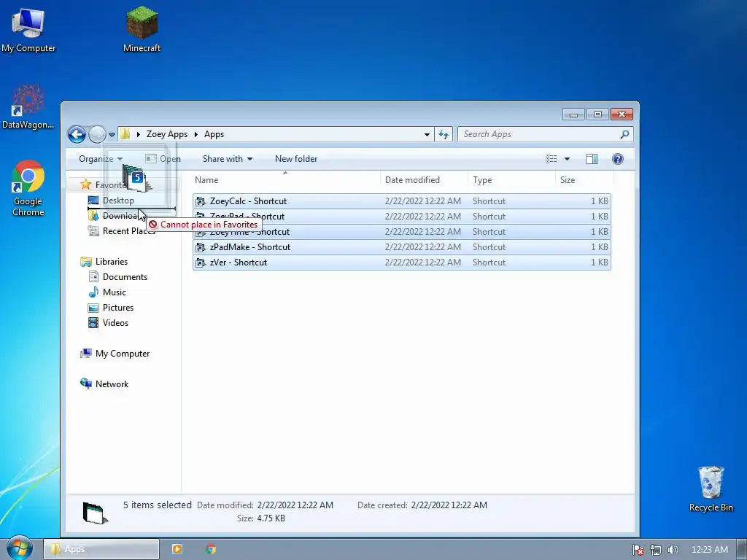Screen dimensions: 747x560
Task: Open the Windows Start button
Action: click(18, 548)
